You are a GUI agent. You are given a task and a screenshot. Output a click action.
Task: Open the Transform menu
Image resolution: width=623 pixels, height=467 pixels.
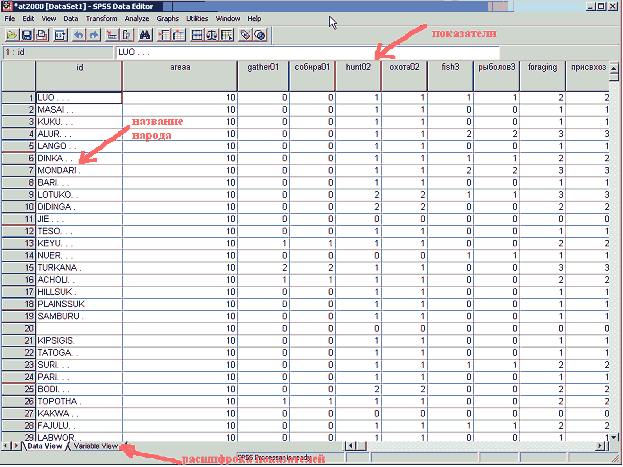(101, 19)
